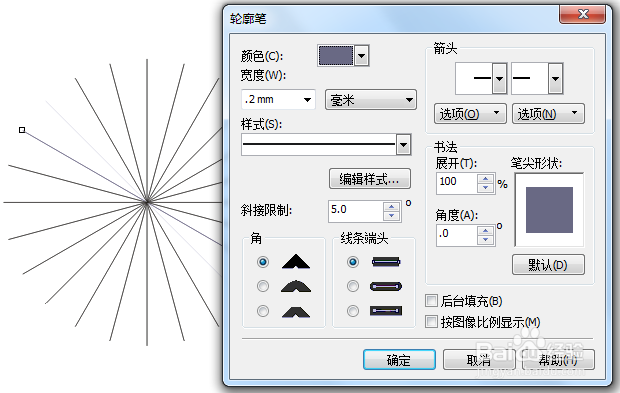Close the 轮廓笔 dialog
Viewport: 620px width, 393px height.
point(583,14)
